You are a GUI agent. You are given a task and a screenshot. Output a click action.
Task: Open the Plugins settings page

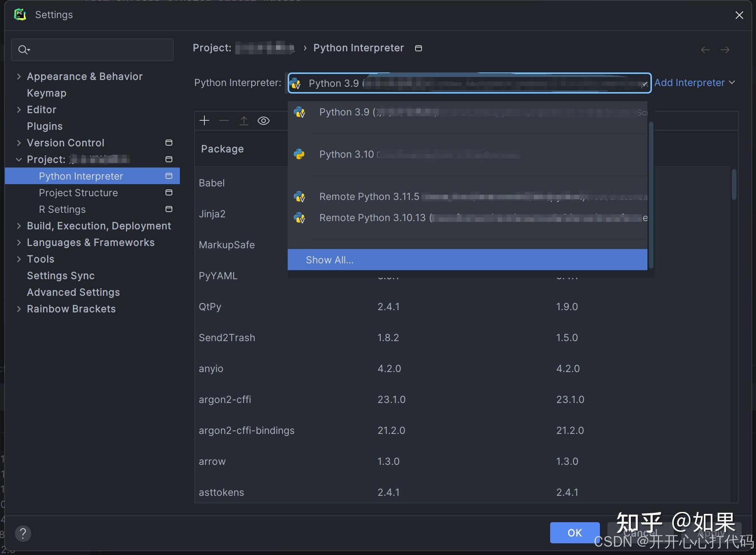tap(44, 126)
